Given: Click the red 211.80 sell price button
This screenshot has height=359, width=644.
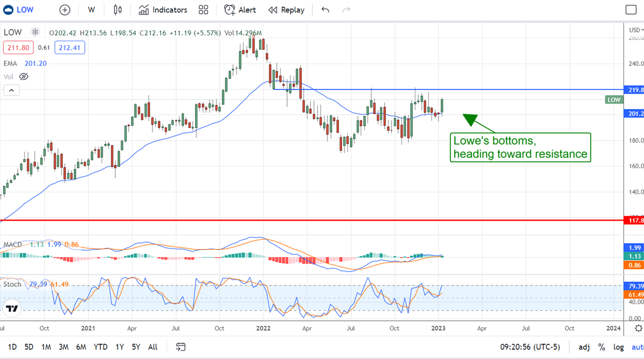Looking at the screenshot, I should tap(18, 48).
